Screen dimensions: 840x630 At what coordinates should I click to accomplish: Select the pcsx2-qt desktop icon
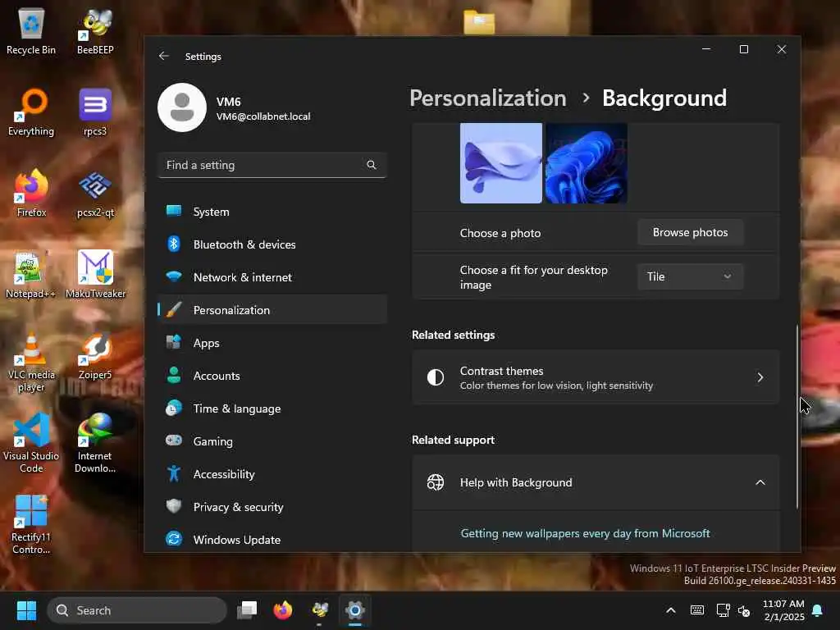click(x=95, y=194)
